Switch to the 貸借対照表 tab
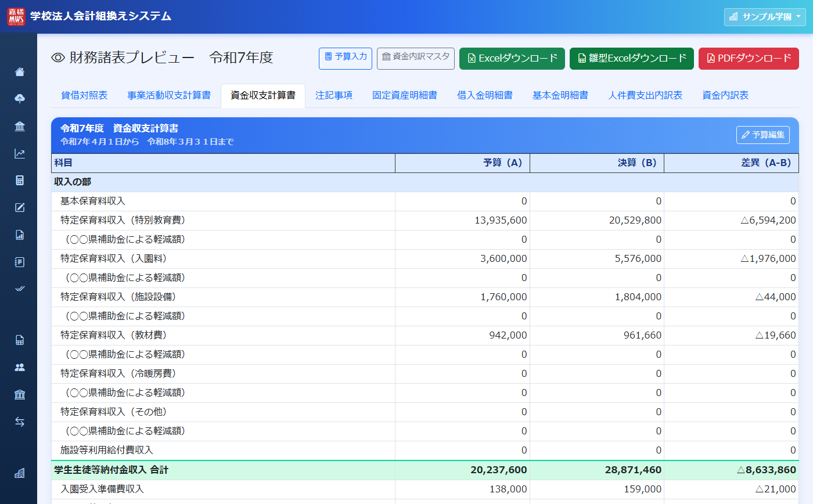Viewport: 813px width, 504px height. [84, 96]
